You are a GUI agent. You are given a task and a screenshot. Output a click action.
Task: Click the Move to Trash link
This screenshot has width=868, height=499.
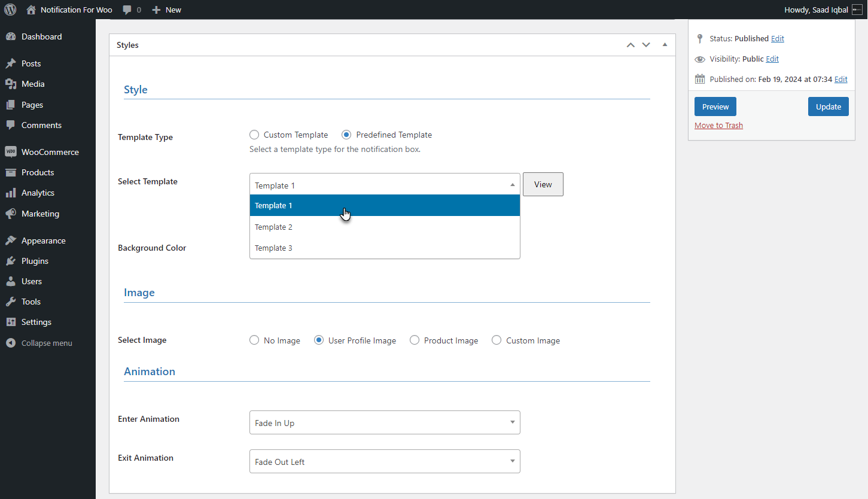(718, 125)
